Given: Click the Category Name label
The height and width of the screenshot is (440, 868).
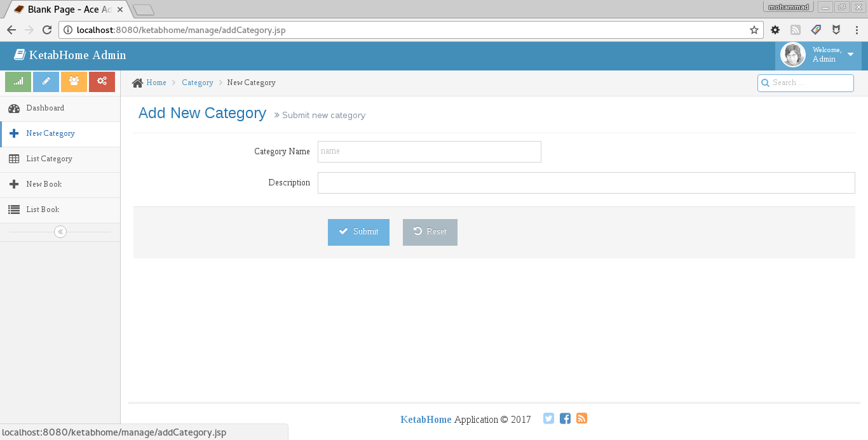Looking at the screenshot, I should pos(282,152).
